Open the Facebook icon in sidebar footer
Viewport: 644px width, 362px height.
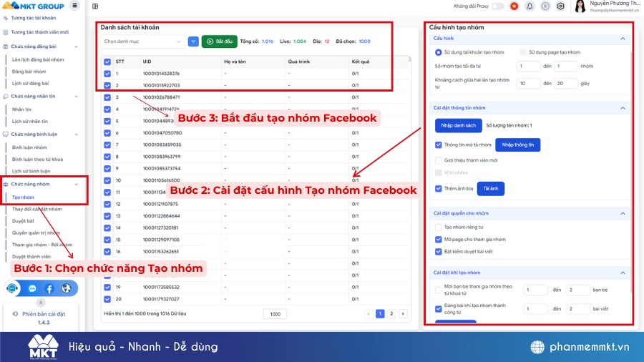49,288
